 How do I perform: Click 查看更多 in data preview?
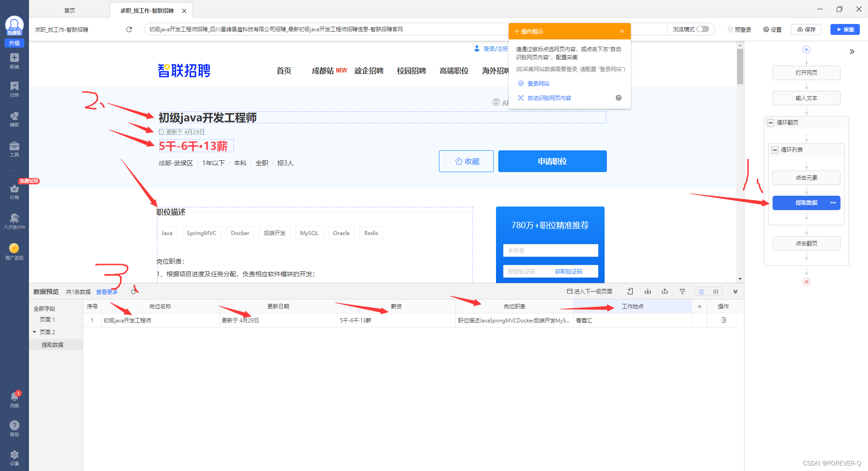[x=107, y=292]
